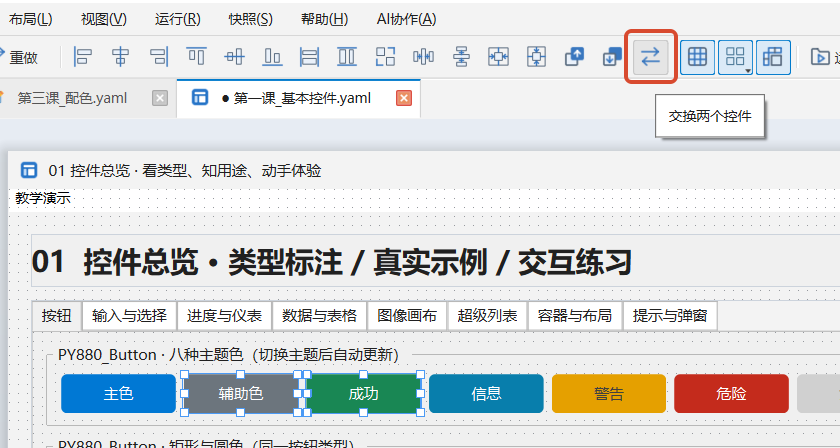The image size is (840, 448).
Task: Switch to the 数据与表格 tab
Action: [320, 316]
